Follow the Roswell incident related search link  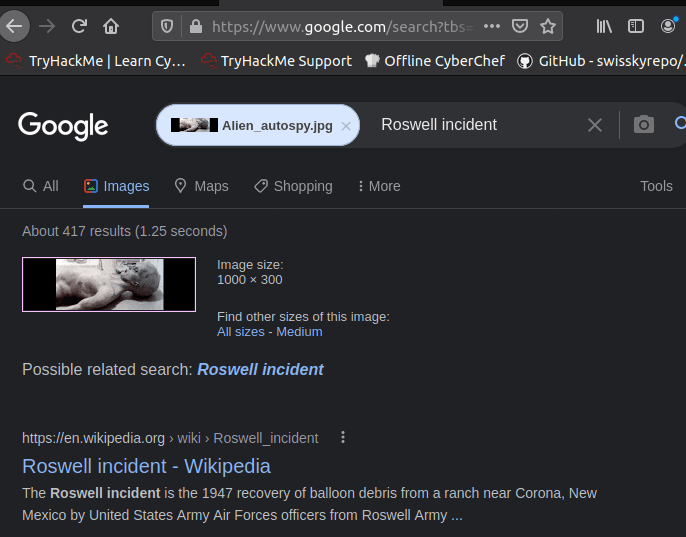pyautogui.click(x=260, y=369)
